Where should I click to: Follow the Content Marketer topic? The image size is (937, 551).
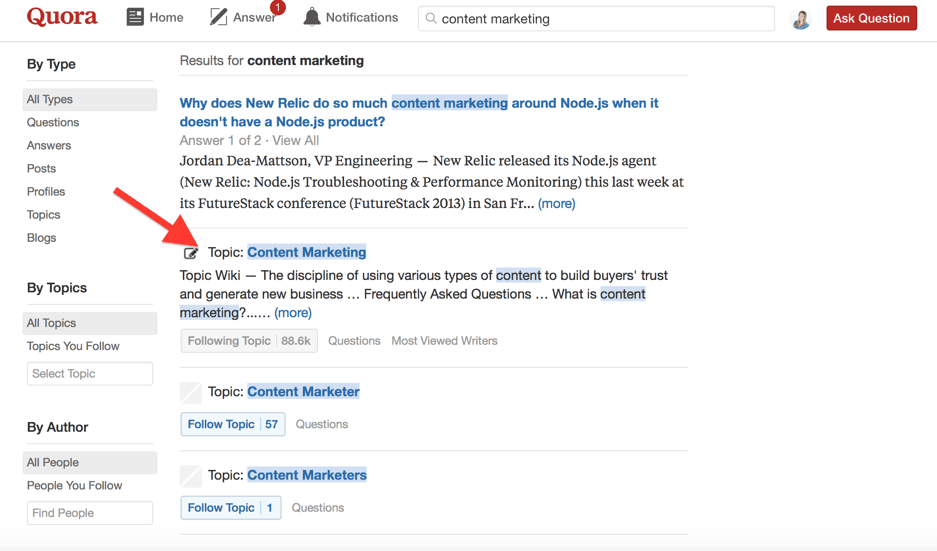tap(233, 424)
